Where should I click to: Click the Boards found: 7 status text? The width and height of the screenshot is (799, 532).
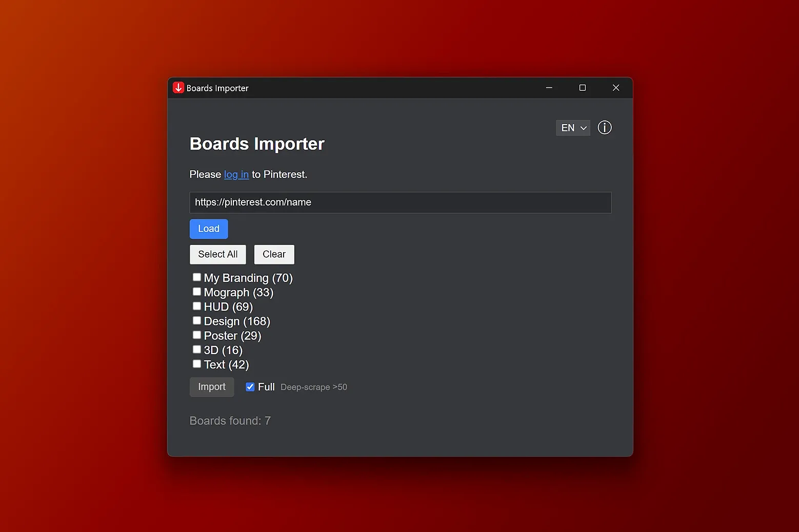click(x=230, y=421)
